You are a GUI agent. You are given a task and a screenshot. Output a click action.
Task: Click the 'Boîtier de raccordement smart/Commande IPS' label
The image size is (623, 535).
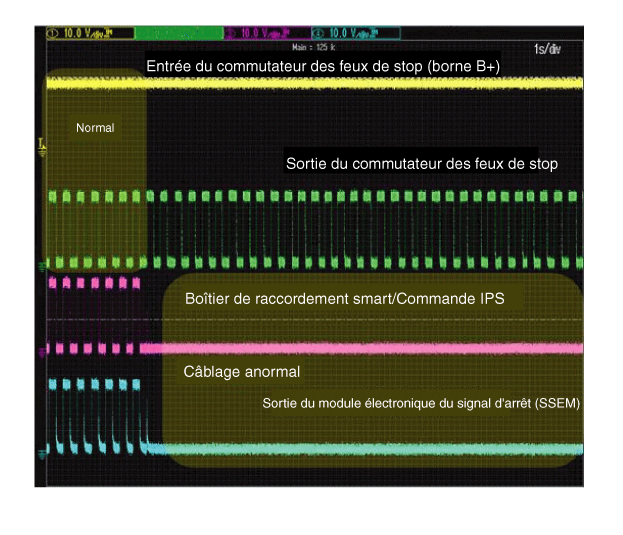[x=344, y=299]
